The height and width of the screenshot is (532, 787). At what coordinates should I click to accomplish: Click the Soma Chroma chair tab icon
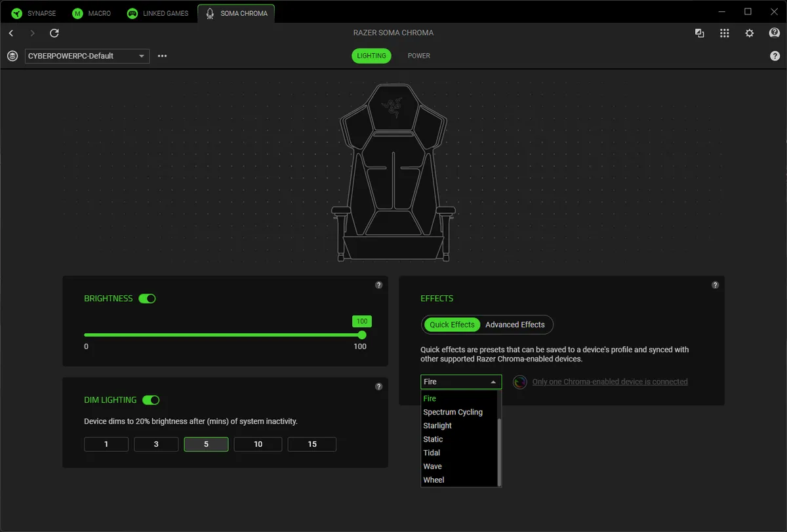tap(210, 13)
